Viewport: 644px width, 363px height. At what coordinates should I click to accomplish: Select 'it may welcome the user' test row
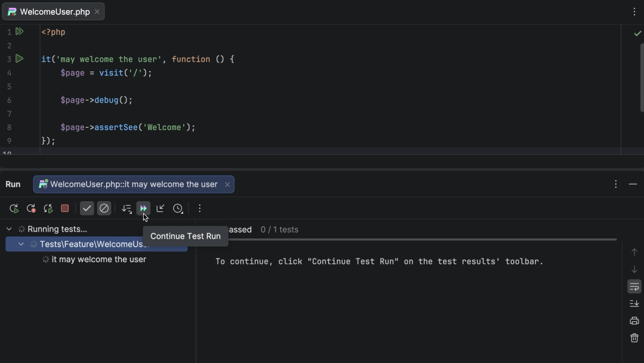pyautogui.click(x=98, y=259)
